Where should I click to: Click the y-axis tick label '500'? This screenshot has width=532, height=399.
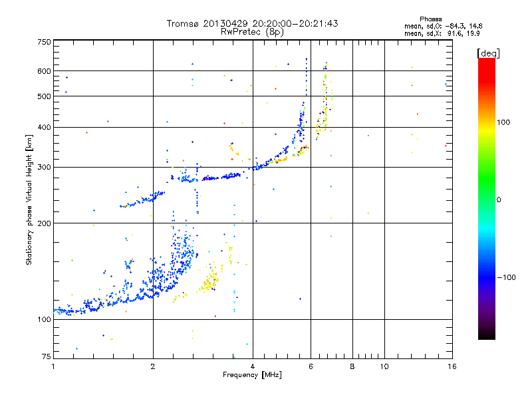pyautogui.click(x=45, y=96)
